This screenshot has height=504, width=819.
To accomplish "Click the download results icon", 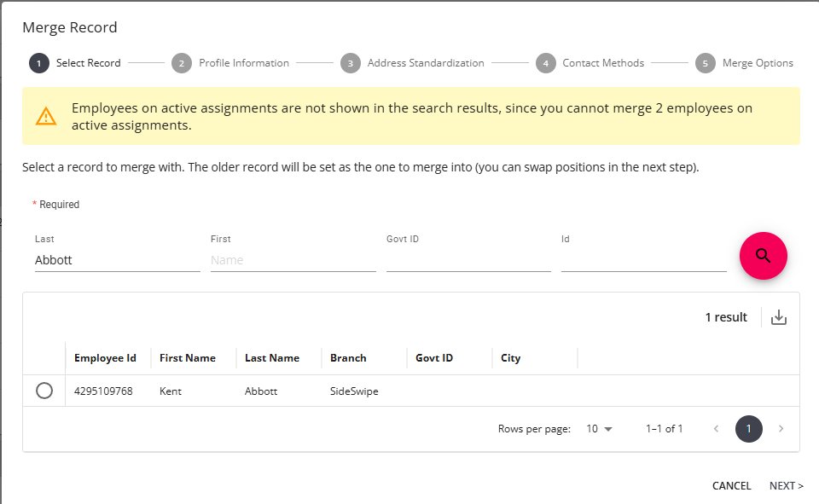I will coord(778,317).
